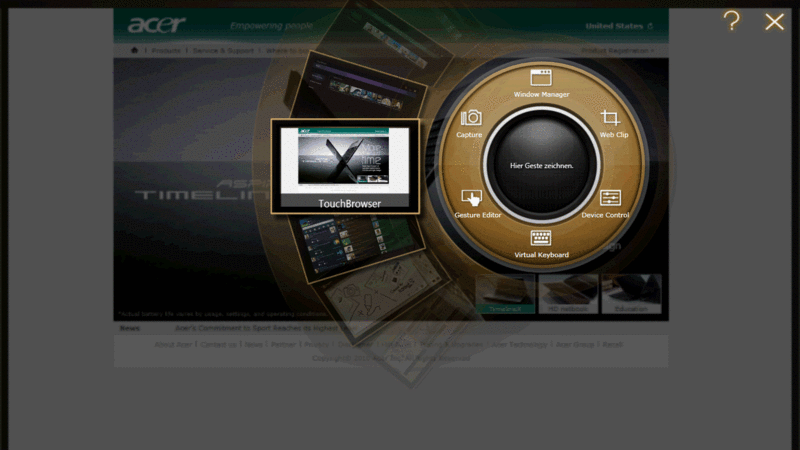The image size is (800, 450).
Task: Open the Acer Group footer link
Action: click(x=574, y=344)
